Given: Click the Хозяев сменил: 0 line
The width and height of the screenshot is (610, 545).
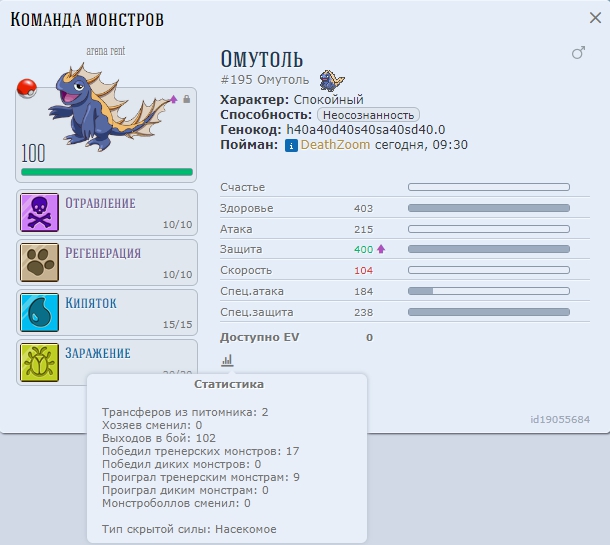Looking at the screenshot, I should (152, 425).
